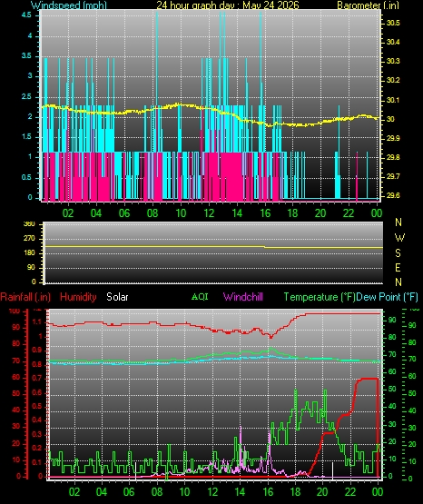This screenshot has width=423, height=504.
Task: Click the Windchill legend label
Action: click(243, 297)
